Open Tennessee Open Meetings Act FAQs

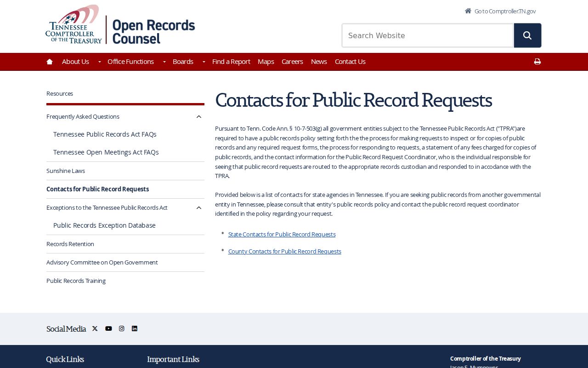point(106,152)
